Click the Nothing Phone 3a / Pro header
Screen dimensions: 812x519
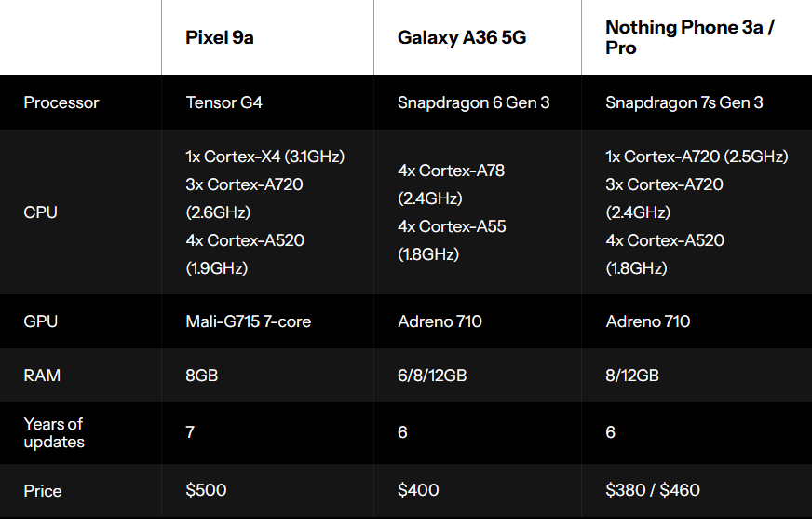[x=690, y=37]
